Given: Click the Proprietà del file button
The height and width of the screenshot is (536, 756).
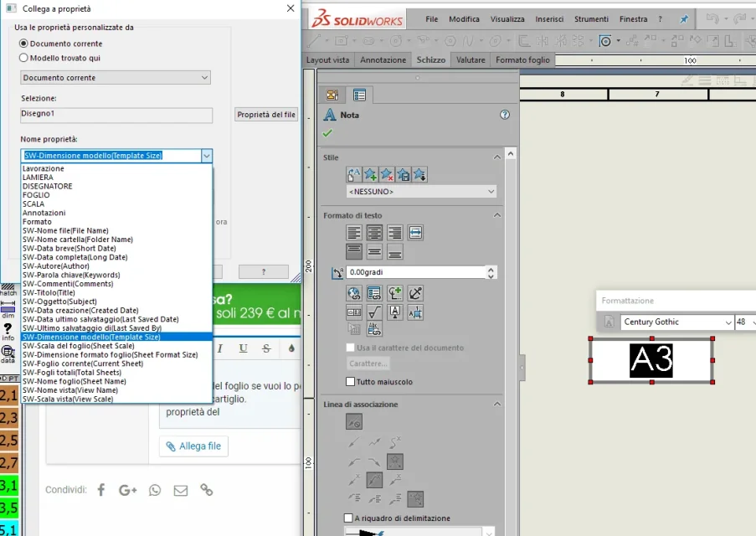Looking at the screenshot, I should (x=266, y=115).
